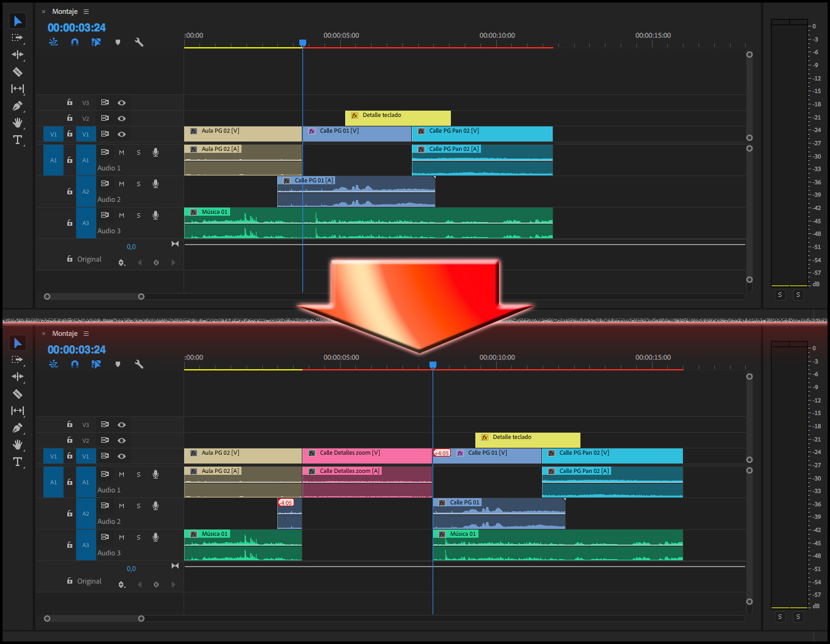The image size is (830, 644).
Task: Solo the Audio 3 track in upper timeline
Action: (138, 215)
